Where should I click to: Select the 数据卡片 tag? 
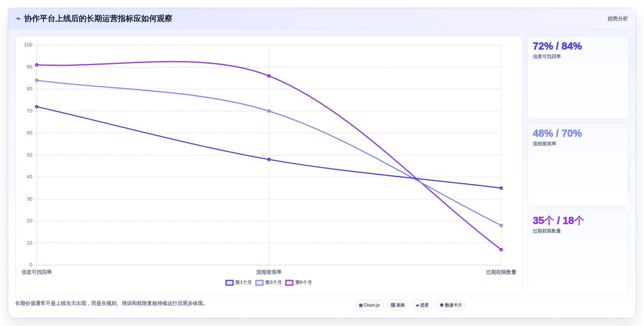[x=451, y=305]
